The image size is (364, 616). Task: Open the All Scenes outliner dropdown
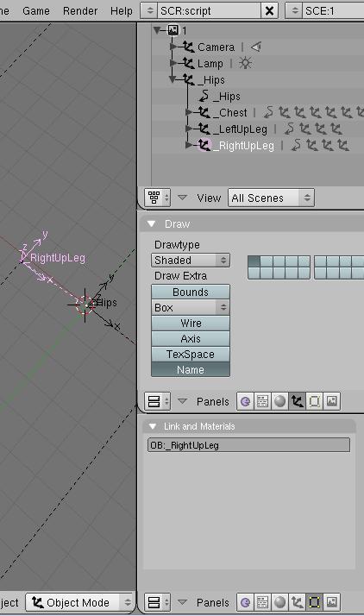point(271,198)
